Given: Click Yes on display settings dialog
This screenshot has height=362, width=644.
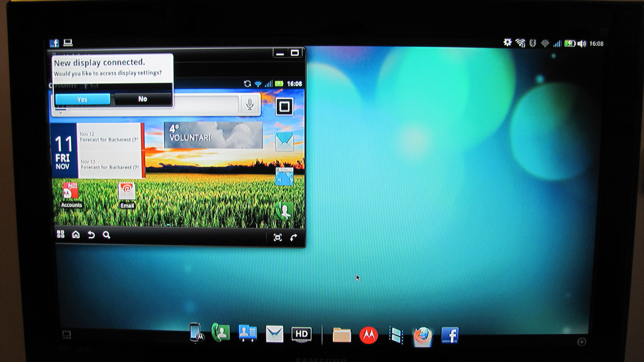Looking at the screenshot, I should point(82,99).
